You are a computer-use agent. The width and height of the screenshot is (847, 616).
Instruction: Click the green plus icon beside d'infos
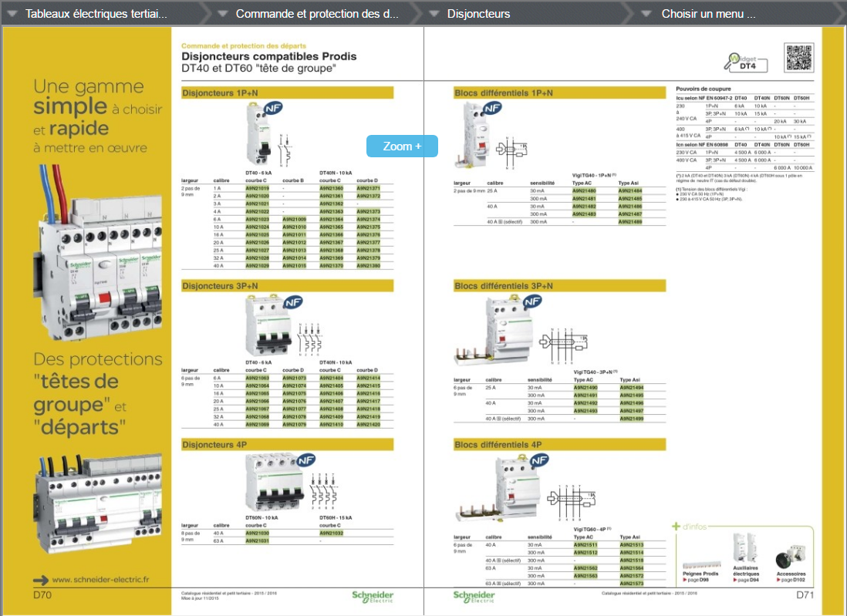click(677, 527)
